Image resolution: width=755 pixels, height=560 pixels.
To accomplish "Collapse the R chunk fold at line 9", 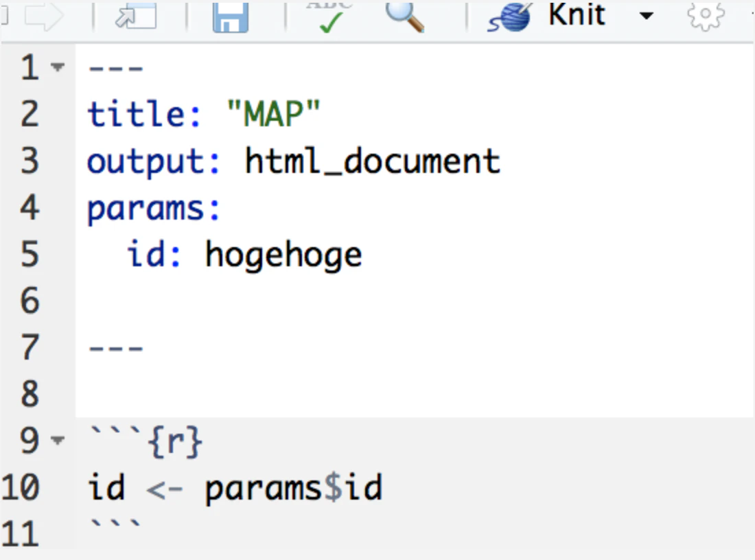I will (x=57, y=440).
